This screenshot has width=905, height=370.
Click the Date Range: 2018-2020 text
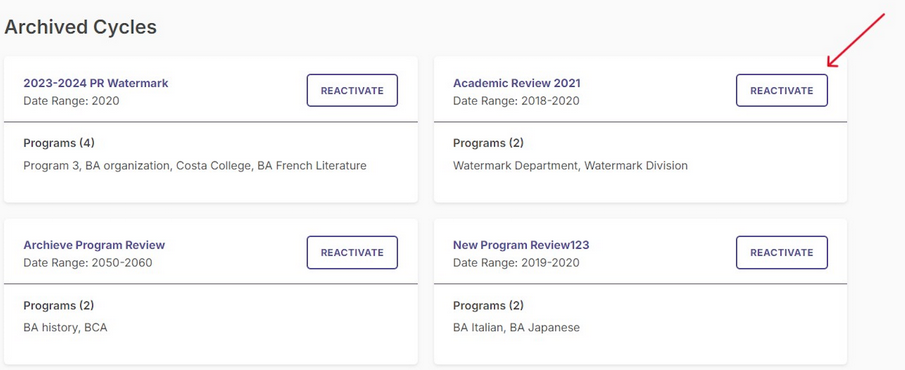click(516, 101)
